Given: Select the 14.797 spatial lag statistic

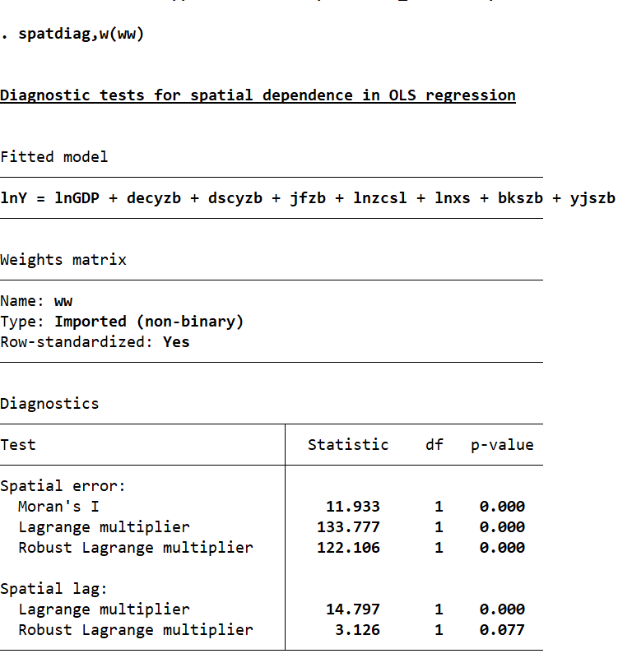Looking at the screenshot, I should (x=353, y=609).
